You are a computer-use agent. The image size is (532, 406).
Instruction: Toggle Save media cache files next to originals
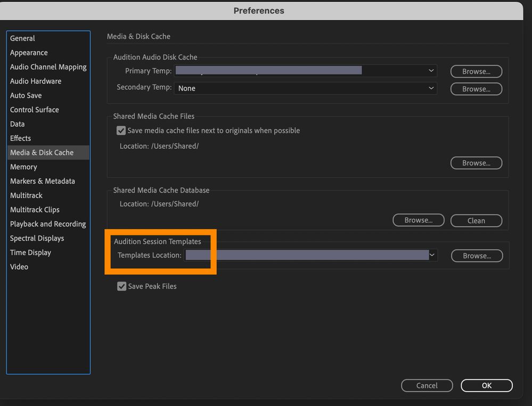[121, 130]
